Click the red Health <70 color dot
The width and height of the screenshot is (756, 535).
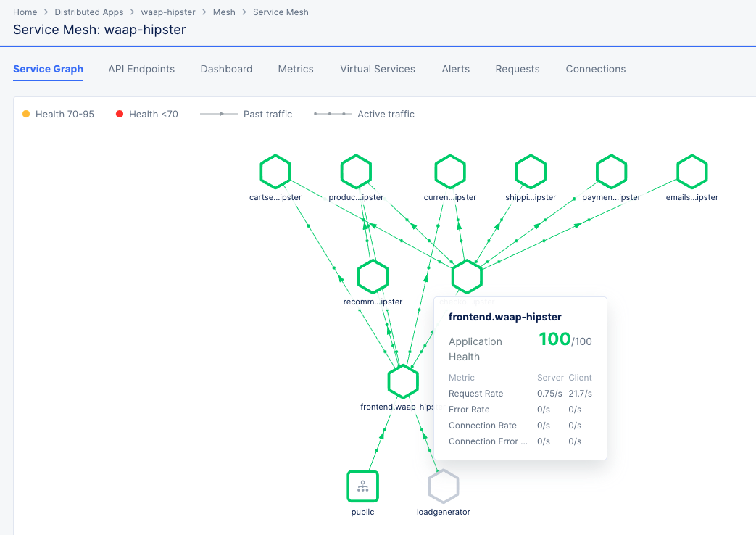(118, 114)
